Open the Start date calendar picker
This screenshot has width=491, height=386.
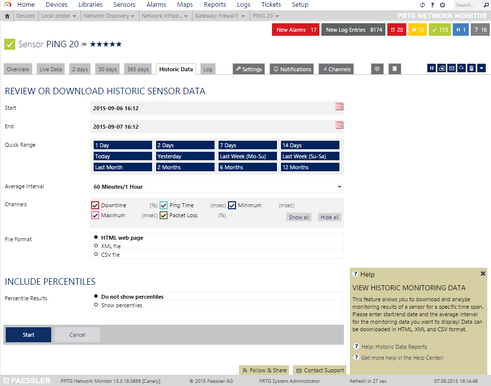[339, 107]
